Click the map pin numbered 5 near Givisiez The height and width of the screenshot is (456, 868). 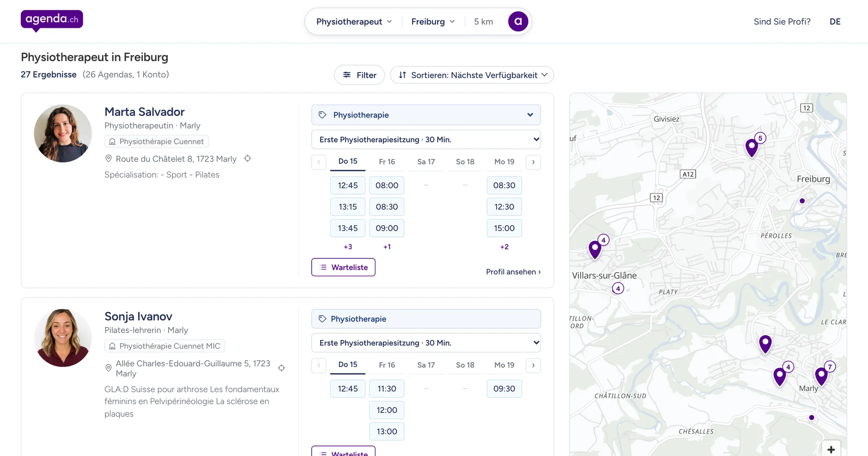point(752,148)
